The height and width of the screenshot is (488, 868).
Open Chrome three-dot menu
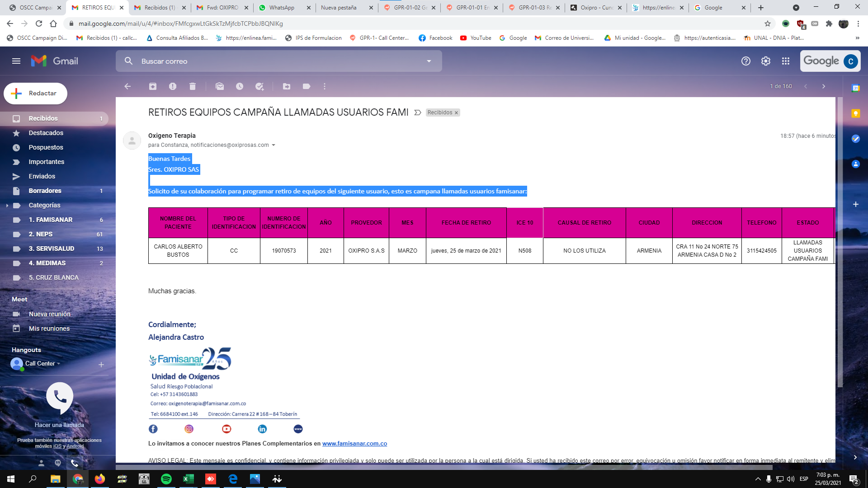pyautogui.click(x=858, y=23)
